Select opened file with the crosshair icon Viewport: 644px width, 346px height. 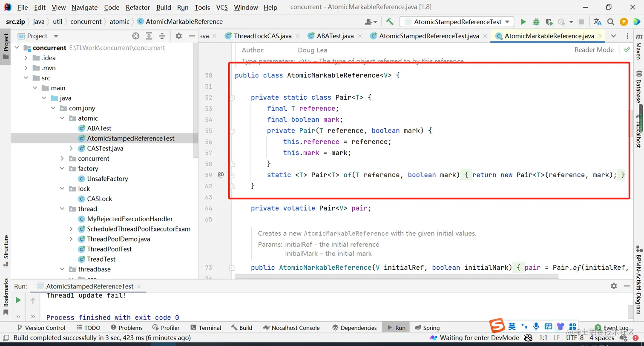tap(136, 36)
